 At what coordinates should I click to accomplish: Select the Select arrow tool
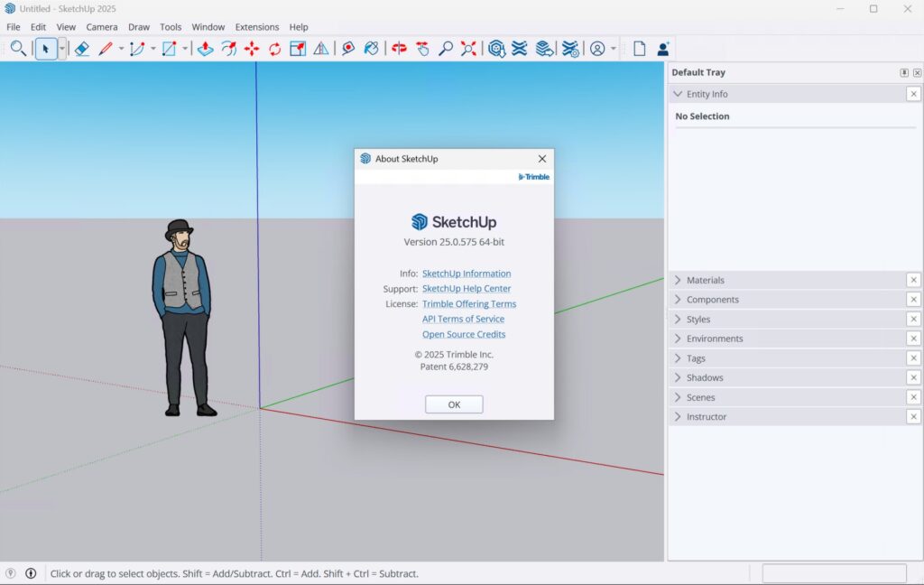click(45, 49)
